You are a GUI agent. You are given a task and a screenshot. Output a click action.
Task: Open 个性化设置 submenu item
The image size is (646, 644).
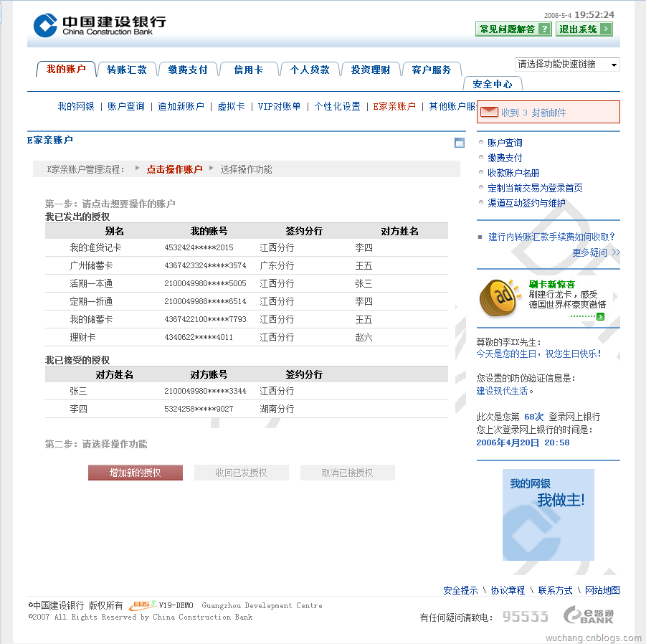click(x=338, y=106)
